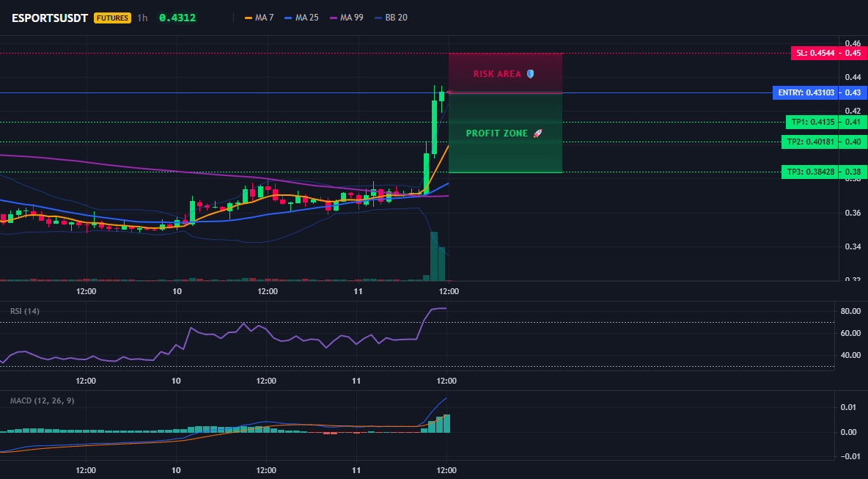Click the FUTURES badge
Image resolution: width=868 pixels, height=479 pixels.
coord(112,18)
